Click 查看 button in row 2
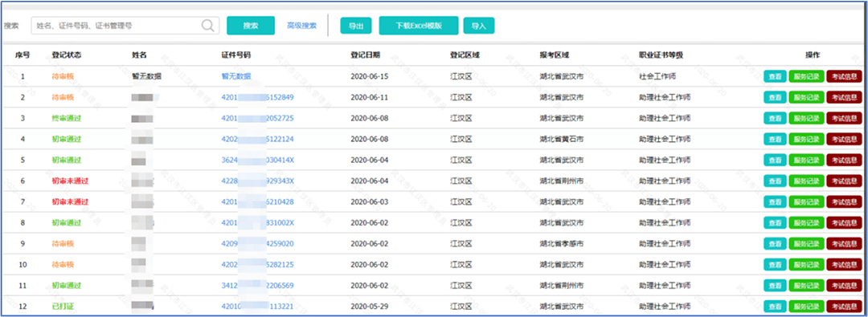This screenshot has width=868, height=317. point(775,97)
